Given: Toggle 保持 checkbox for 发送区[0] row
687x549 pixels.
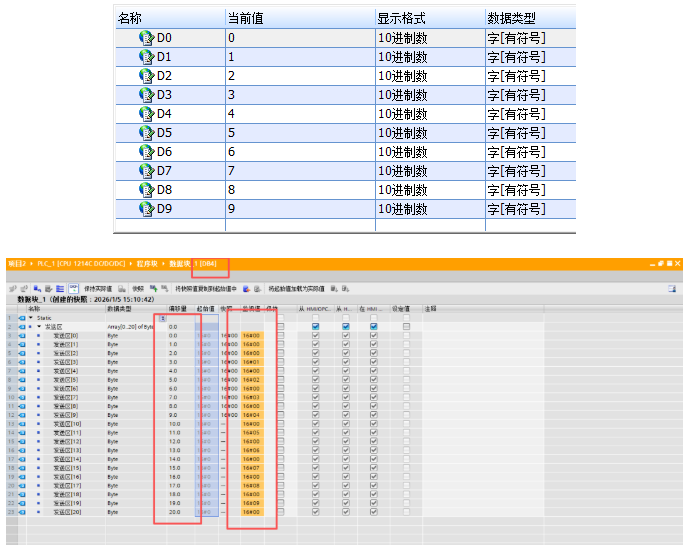Looking at the screenshot, I should click(x=280, y=336).
